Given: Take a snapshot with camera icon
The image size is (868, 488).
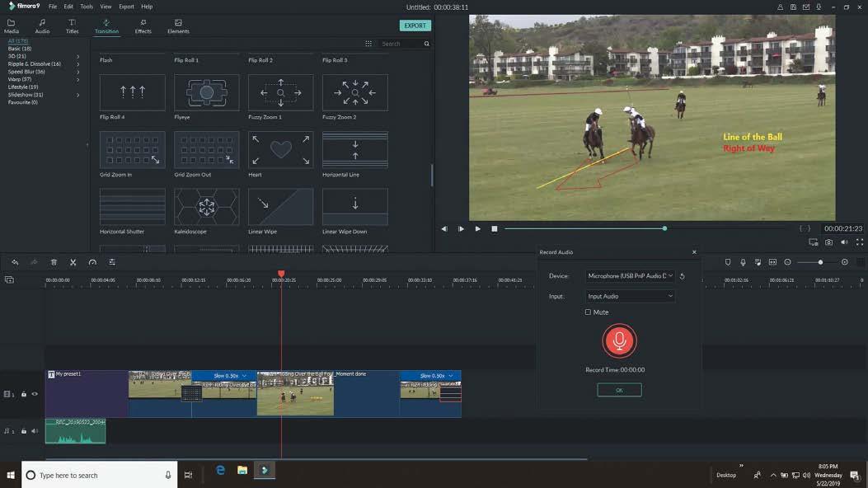Looking at the screenshot, I should (828, 242).
